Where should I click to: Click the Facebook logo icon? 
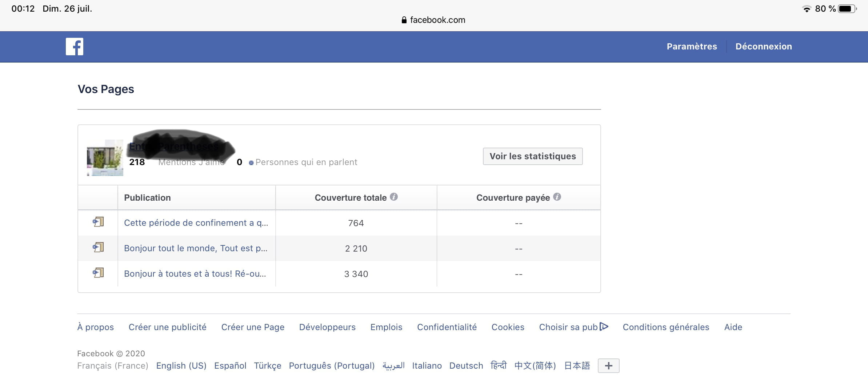click(x=75, y=47)
